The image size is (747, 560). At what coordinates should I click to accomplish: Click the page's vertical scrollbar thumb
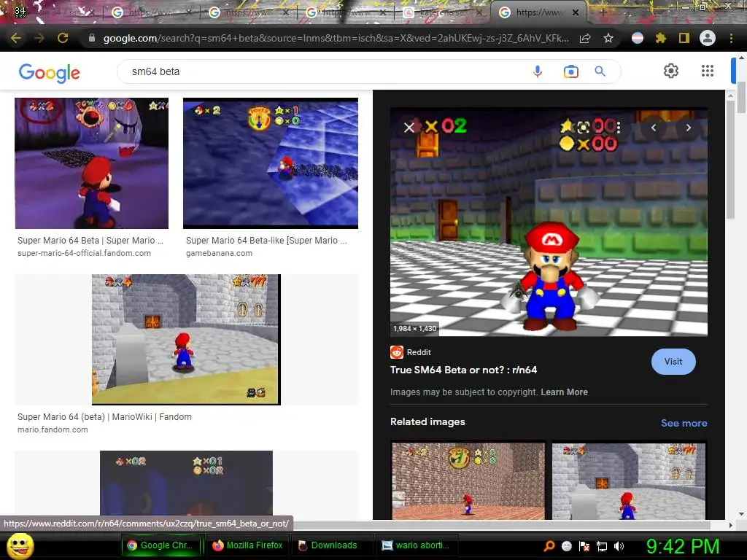click(x=741, y=98)
